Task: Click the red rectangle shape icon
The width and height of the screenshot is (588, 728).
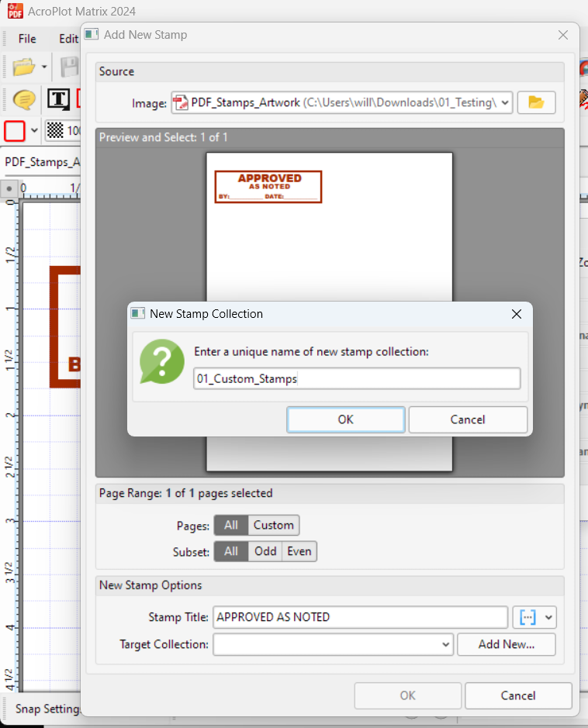Action: pos(16,130)
